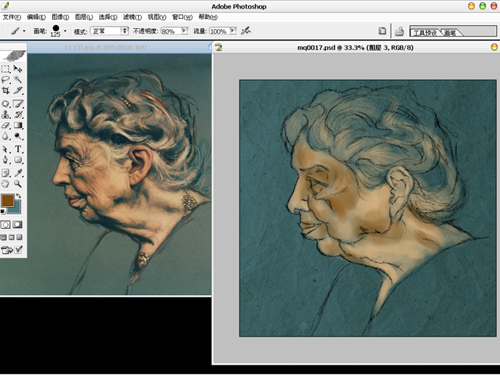The image size is (500, 375).
Task: Select the Magic Wand tool
Action: [x=18, y=79]
